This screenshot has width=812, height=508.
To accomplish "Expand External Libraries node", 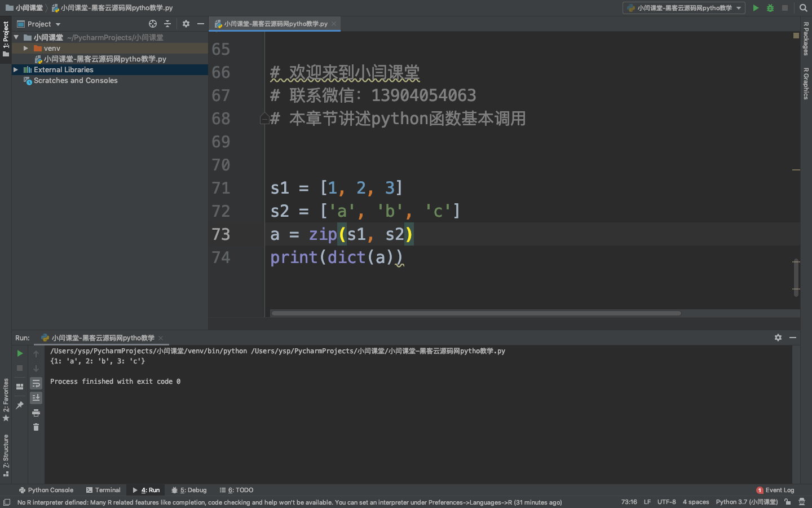I will tap(16, 70).
